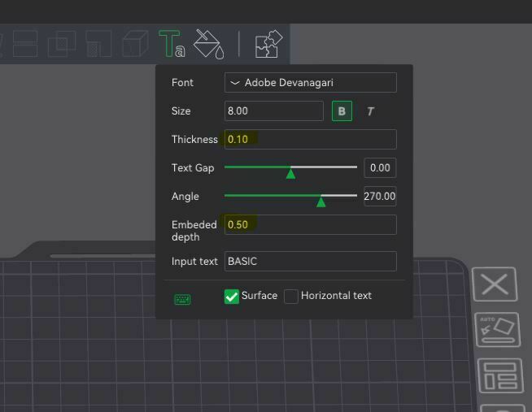Open the Assembly puzzle tool
Image resolution: width=532 pixels, height=412 pixels.
coord(268,44)
